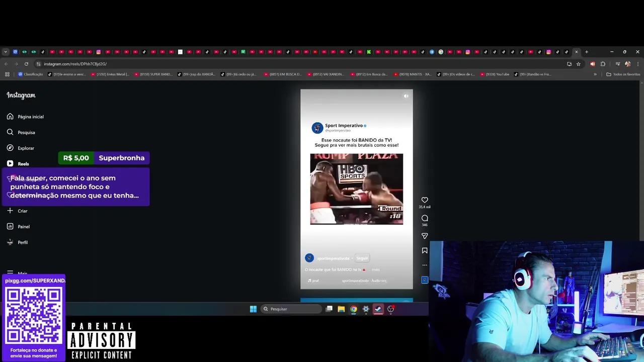Viewport: 644px width, 362px height.
Task: Open Steam on taskbar
Action: point(378,309)
